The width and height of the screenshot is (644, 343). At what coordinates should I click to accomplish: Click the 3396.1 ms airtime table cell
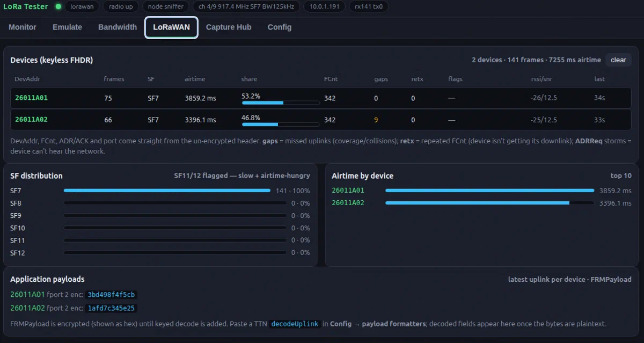click(x=200, y=120)
